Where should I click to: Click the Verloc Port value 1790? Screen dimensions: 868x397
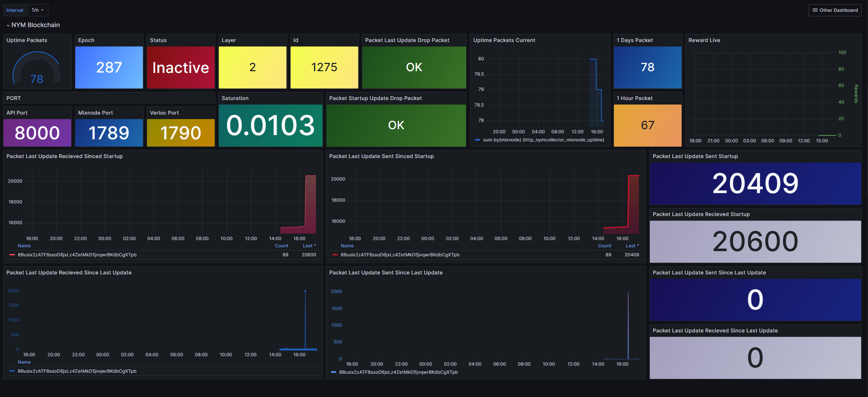coord(181,133)
